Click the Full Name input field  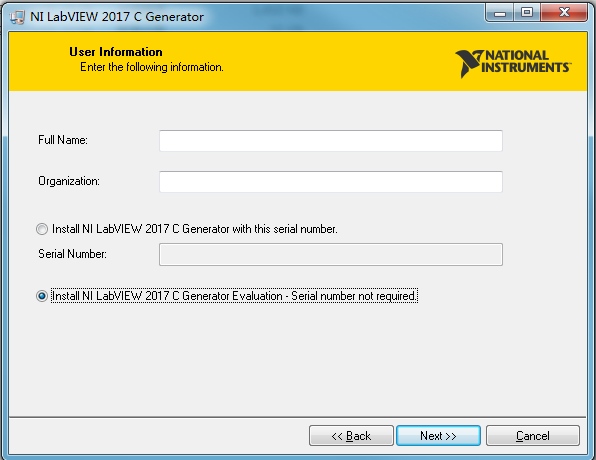331,141
